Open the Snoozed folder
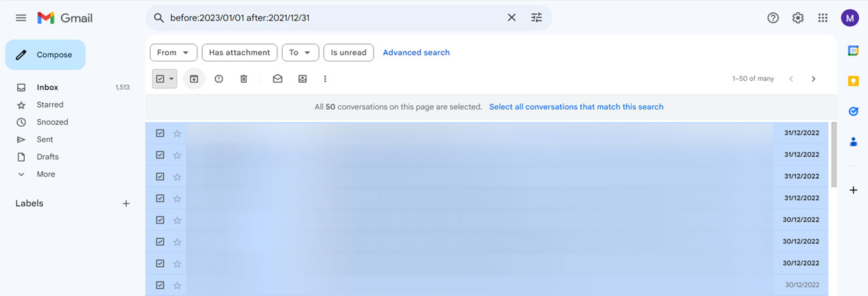Viewport: 868px width, 296px height. pos(52,122)
